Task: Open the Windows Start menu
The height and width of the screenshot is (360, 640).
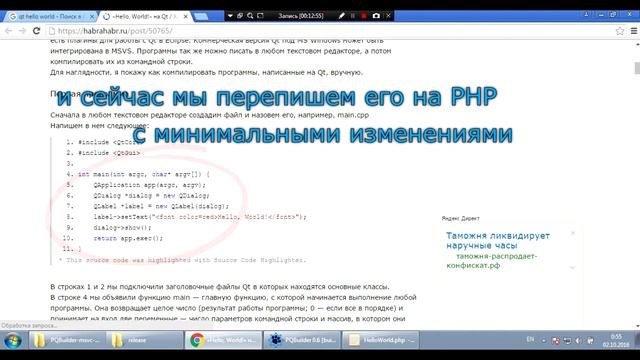Action: (x=13, y=340)
